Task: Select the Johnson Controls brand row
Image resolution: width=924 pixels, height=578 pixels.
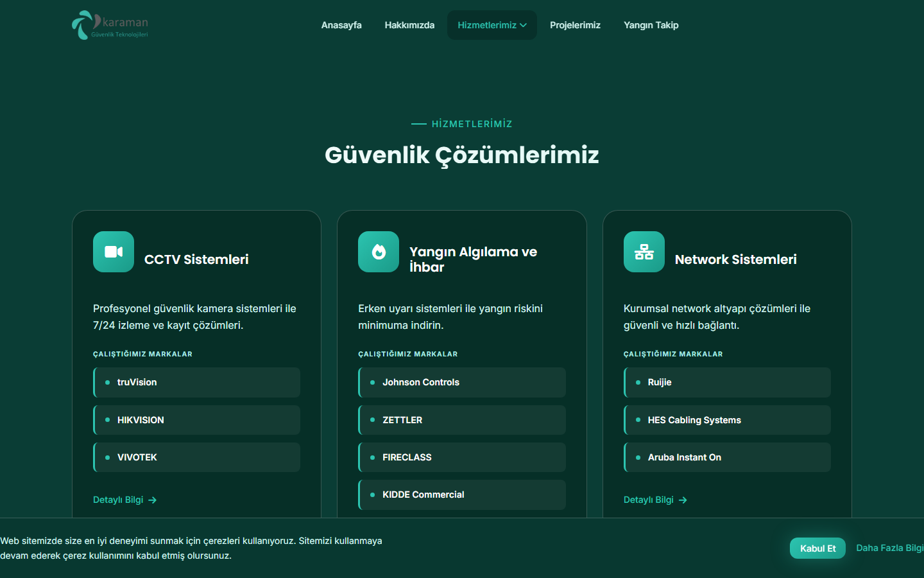Action: 462,382
